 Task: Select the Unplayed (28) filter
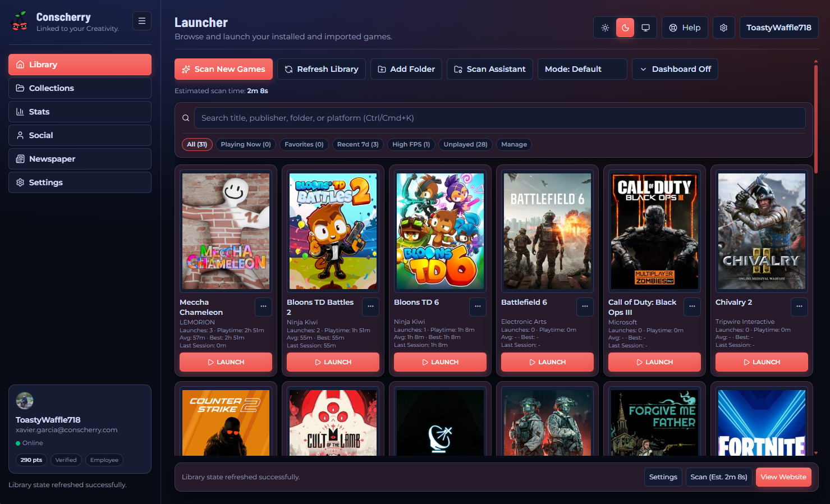[465, 144]
